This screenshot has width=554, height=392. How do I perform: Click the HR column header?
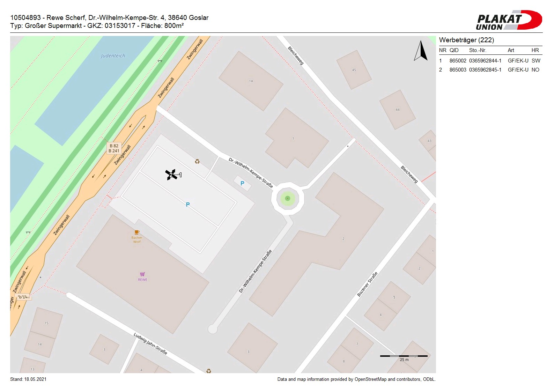click(x=535, y=50)
